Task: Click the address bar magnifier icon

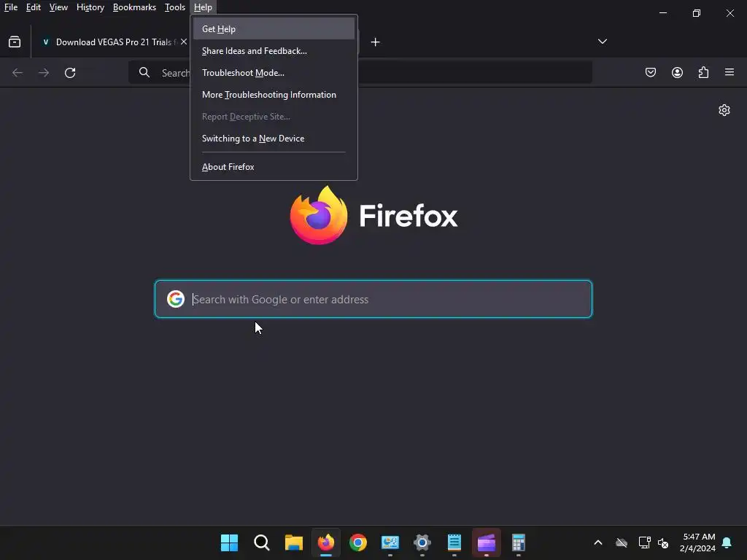Action: pos(144,72)
